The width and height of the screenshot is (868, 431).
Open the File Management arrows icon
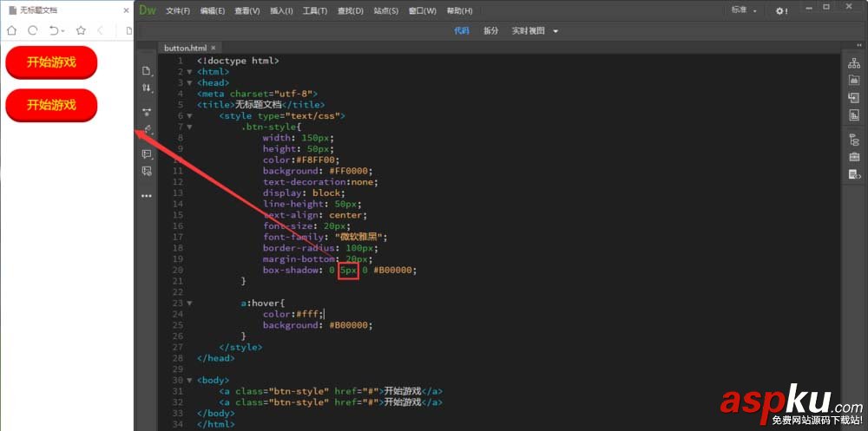point(146,88)
